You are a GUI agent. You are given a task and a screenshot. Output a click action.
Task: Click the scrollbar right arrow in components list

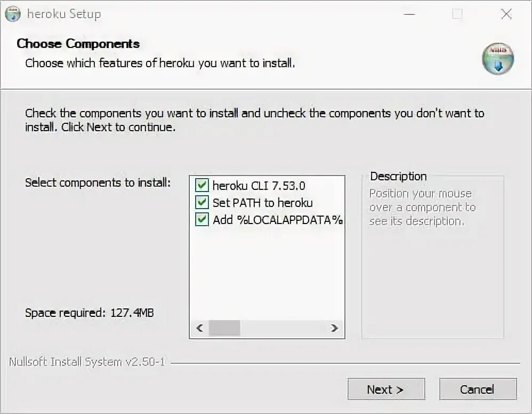pyautogui.click(x=334, y=328)
